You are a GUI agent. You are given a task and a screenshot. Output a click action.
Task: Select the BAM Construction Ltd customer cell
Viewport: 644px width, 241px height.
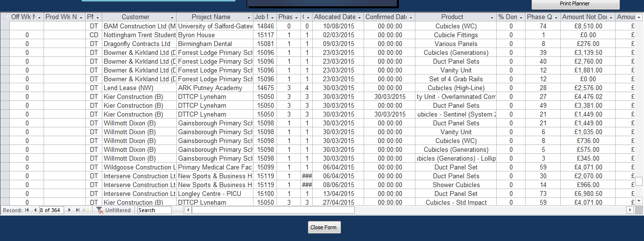click(139, 26)
